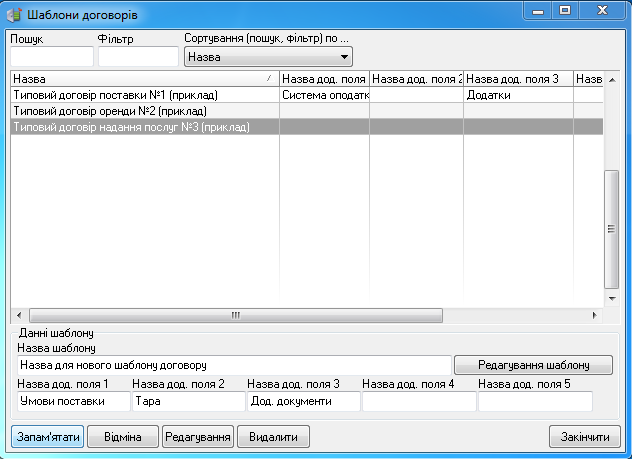Viewport: 632px width, 459px height.
Task: Click the Назва шаблону text field
Action: click(232, 366)
